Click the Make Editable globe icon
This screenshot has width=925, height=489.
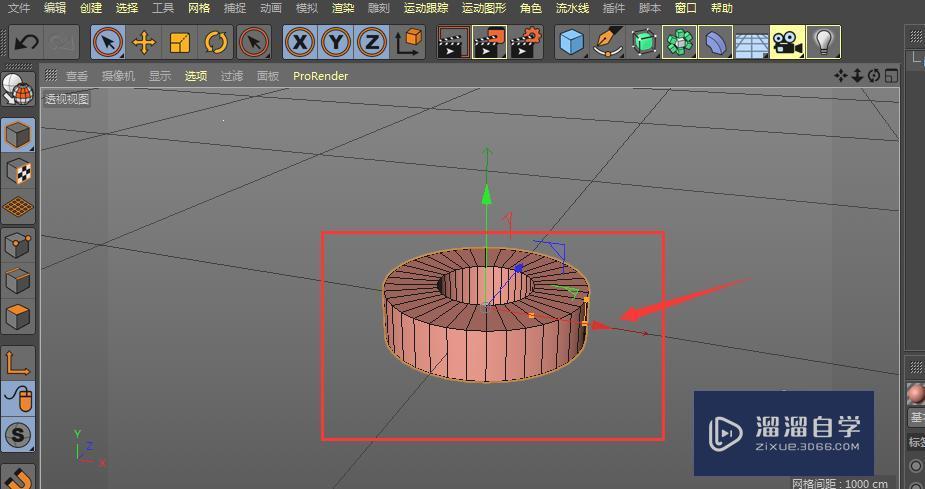[x=18, y=89]
